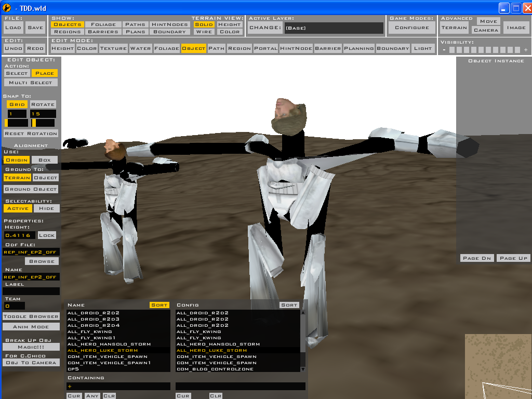
Task: Toggle Barriers display in Show section
Action: [103, 32]
